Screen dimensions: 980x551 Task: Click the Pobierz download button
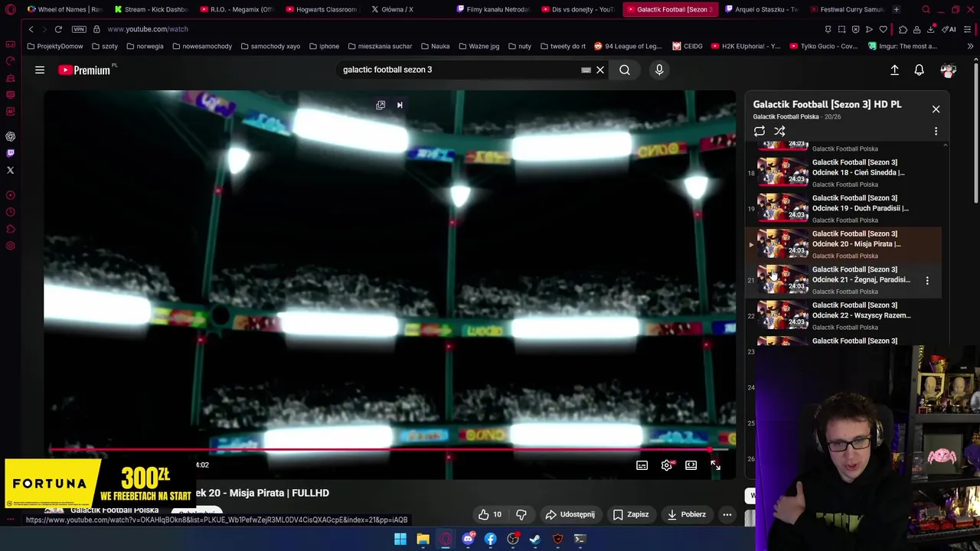click(x=686, y=514)
